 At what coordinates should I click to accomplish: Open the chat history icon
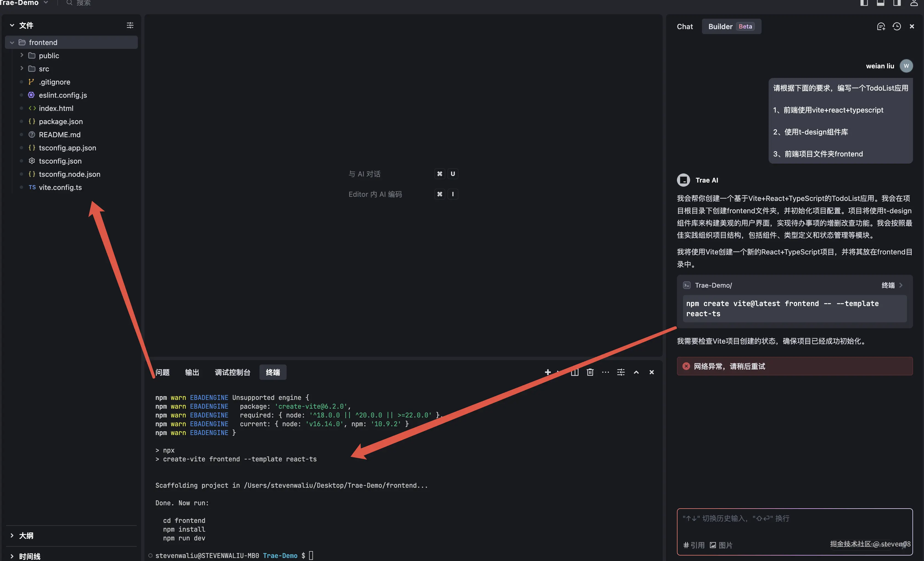(x=897, y=27)
